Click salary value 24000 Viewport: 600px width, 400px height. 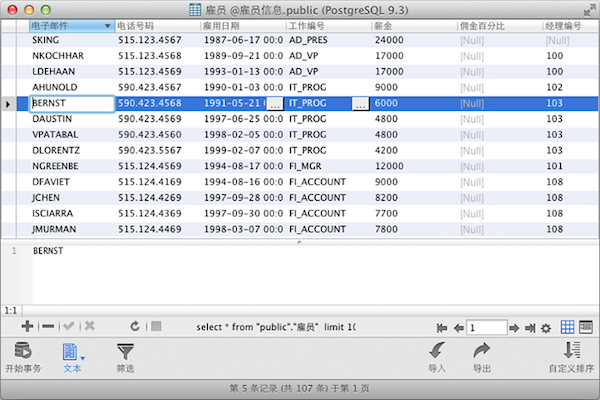389,40
